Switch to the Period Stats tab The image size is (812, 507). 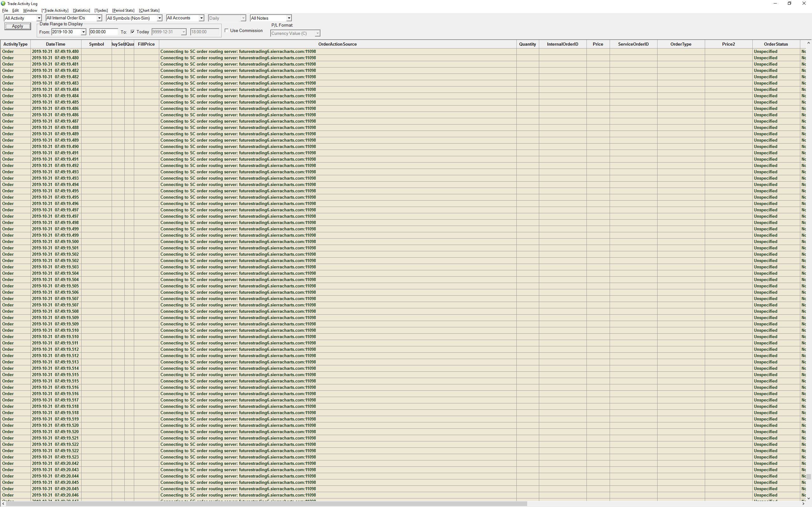(123, 10)
